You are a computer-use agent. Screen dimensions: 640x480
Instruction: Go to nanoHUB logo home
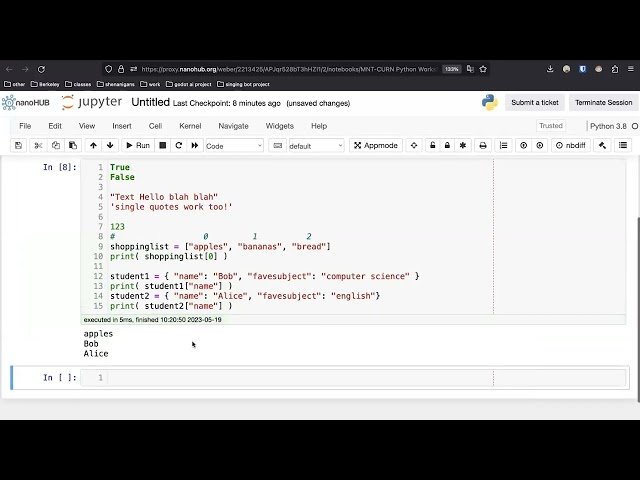[26, 102]
